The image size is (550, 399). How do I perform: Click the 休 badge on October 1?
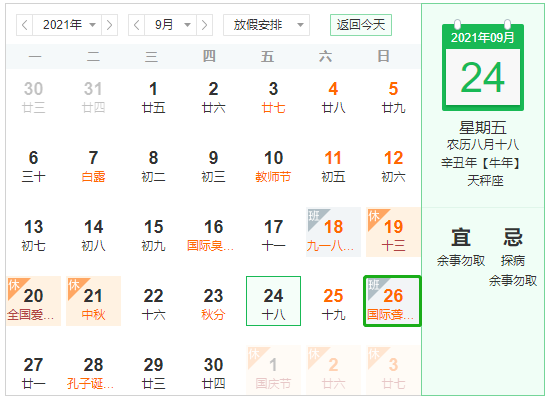[x=254, y=354]
